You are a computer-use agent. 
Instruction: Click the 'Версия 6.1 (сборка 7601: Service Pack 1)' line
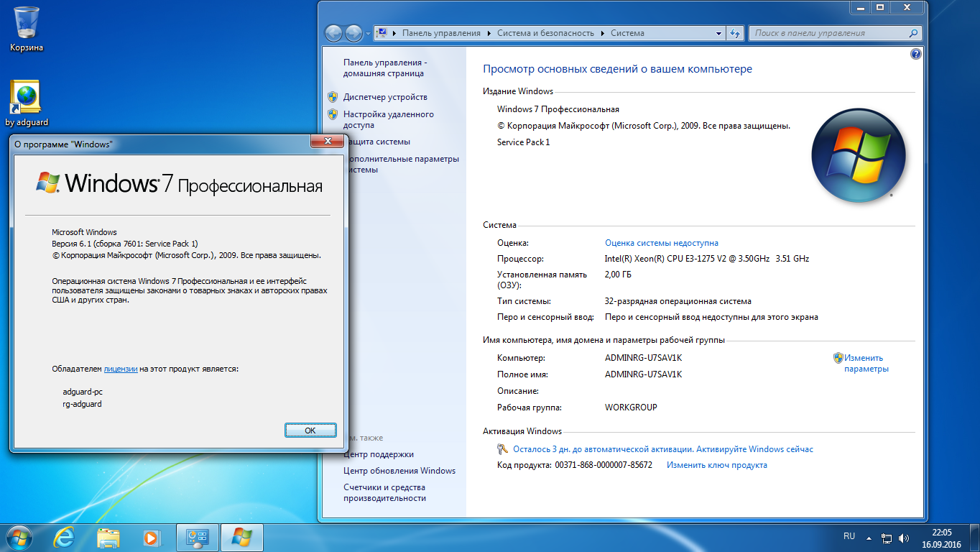125,244
